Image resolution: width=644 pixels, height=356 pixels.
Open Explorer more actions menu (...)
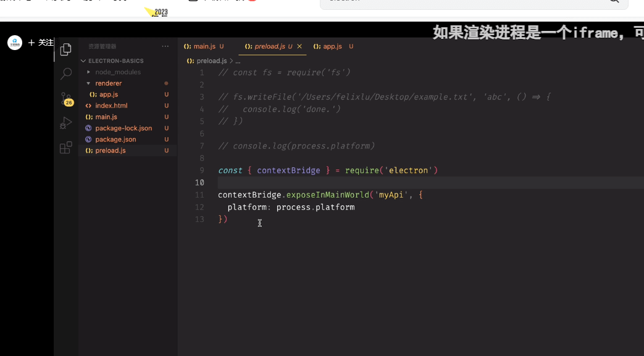click(165, 46)
